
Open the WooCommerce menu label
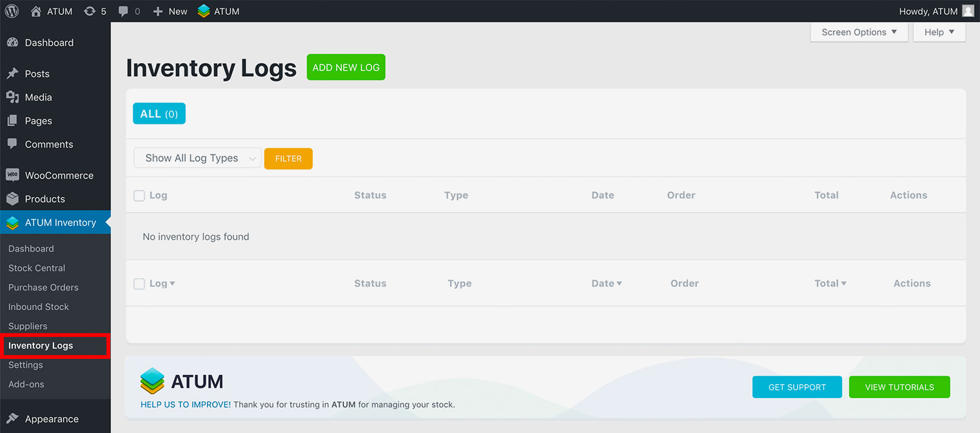(x=59, y=175)
